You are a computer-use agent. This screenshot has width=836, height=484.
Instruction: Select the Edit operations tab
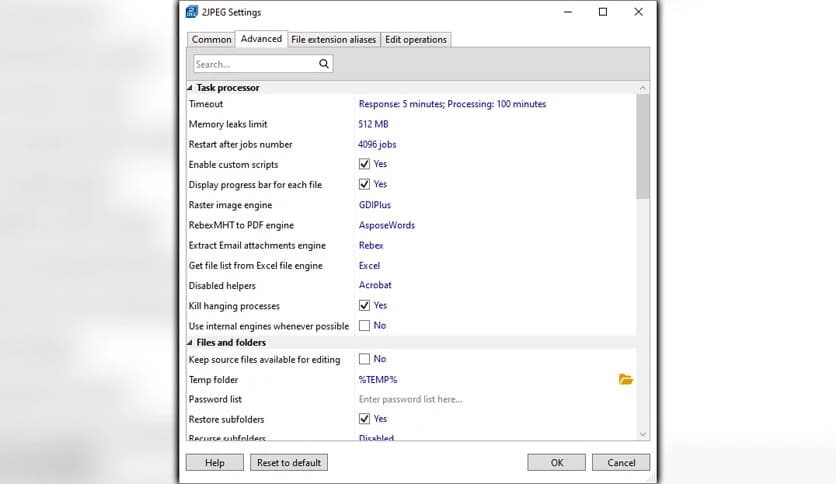416,40
